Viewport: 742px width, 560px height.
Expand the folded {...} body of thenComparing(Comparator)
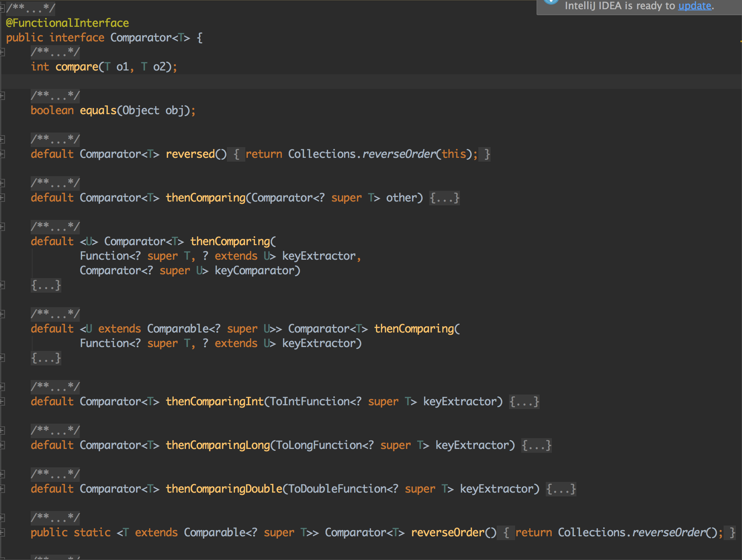(x=444, y=198)
